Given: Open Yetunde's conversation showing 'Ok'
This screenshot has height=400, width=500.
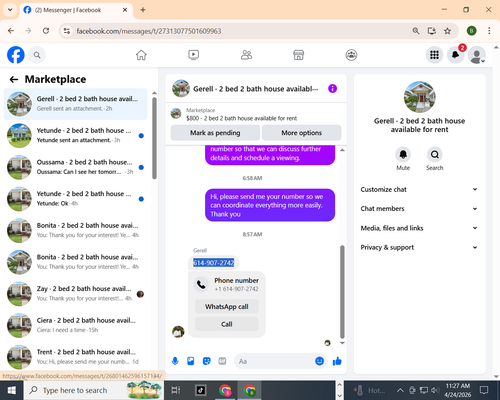Looking at the screenshot, I should (75, 199).
